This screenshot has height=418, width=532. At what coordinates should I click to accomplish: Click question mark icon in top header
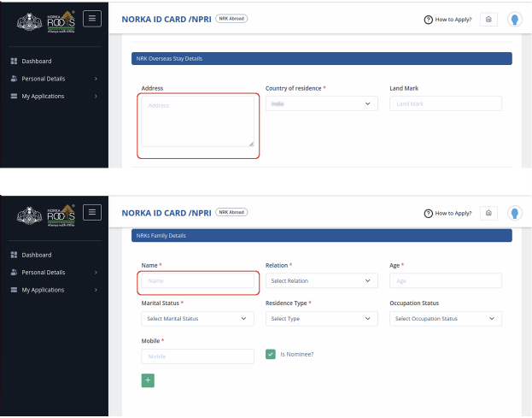click(428, 20)
